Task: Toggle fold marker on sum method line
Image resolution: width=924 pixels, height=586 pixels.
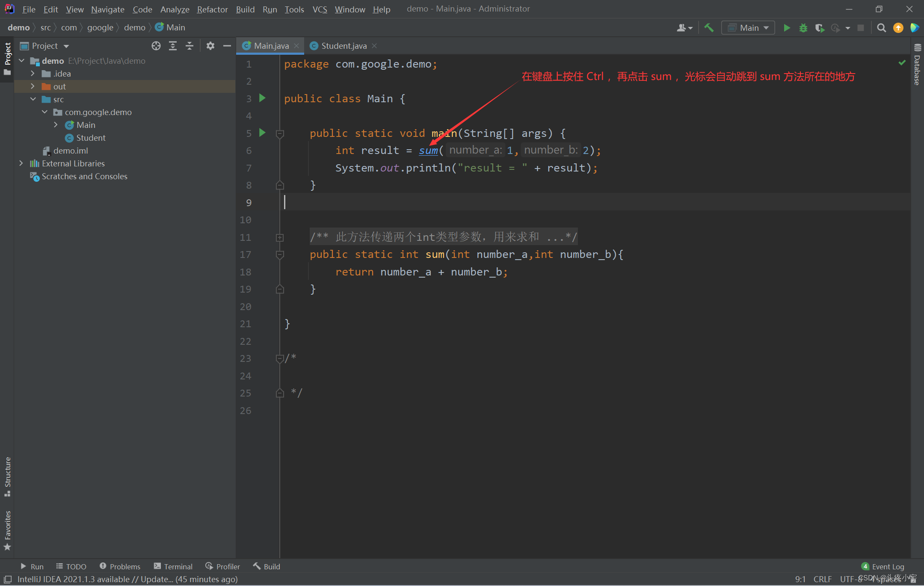Action: 280,255
